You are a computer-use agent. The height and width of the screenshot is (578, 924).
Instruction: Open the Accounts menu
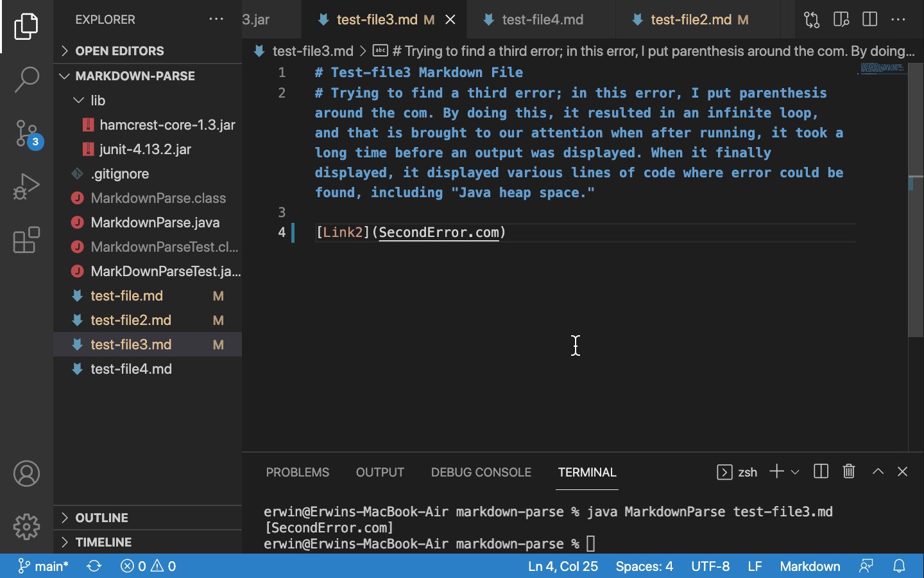26,474
